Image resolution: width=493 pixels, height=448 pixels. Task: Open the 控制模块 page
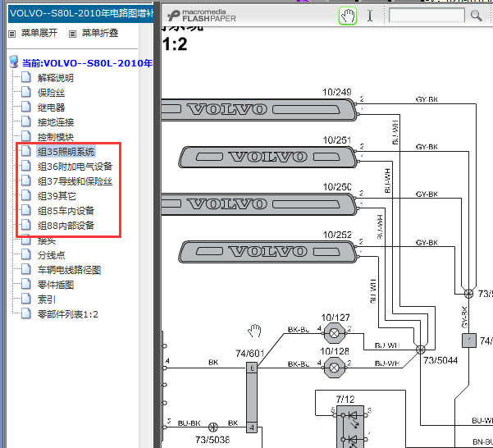pyautogui.click(x=56, y=137)
